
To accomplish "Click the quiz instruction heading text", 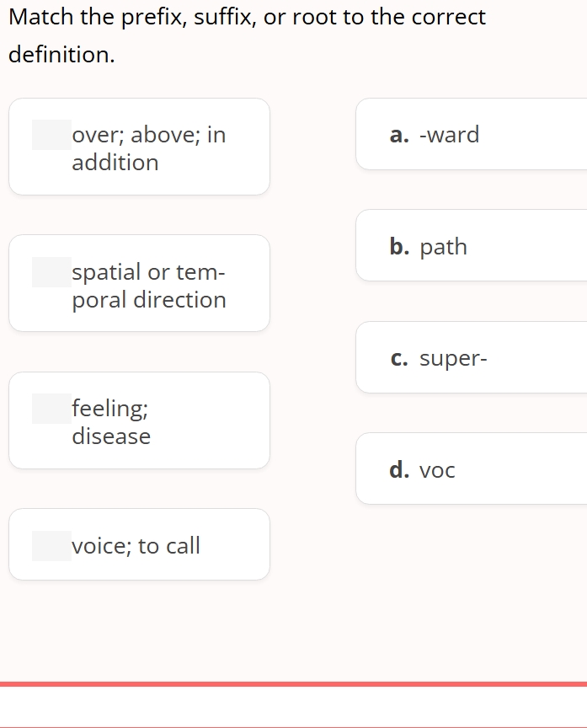I will (247, 38).
